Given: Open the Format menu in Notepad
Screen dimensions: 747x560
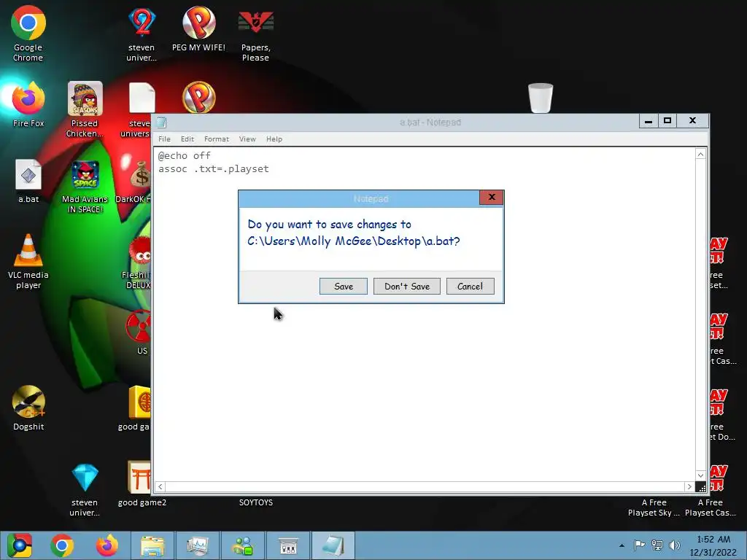Looking at the screenshot, I should [x=217, y=139].
